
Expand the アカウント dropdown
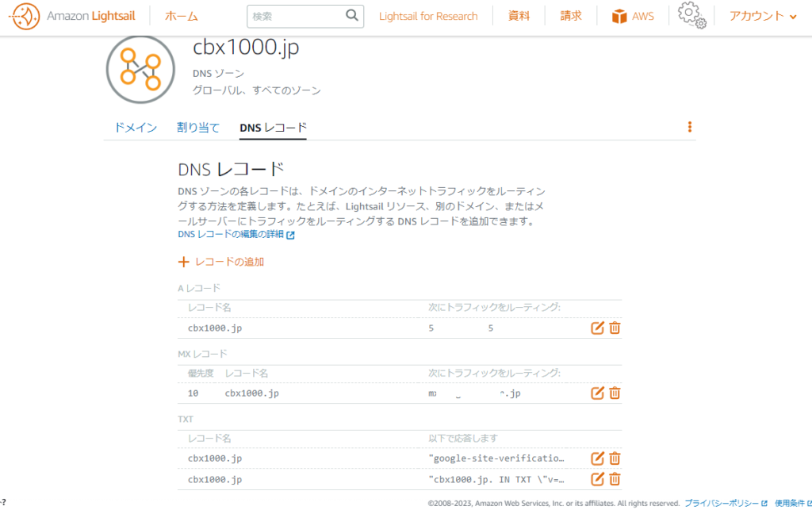pos(763,16)
